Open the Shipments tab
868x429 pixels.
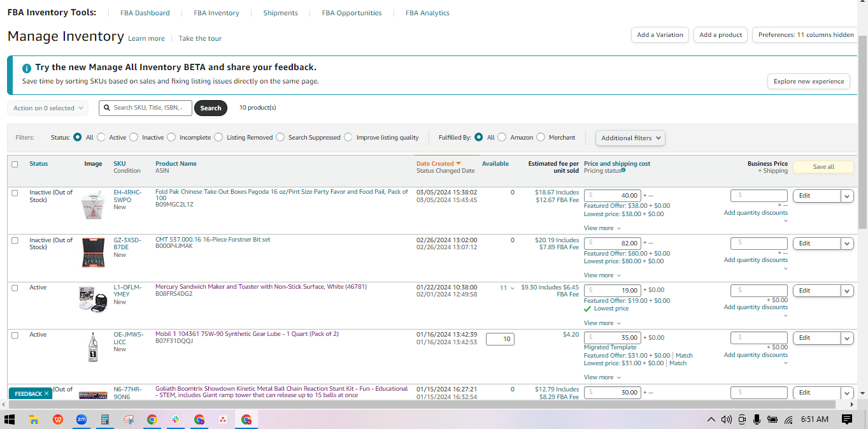tap(280, 13)
